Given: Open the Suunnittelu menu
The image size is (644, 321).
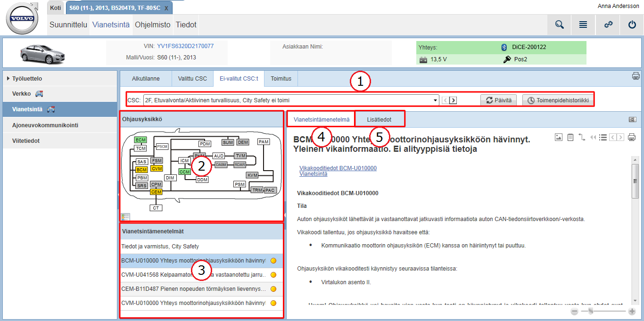Looking at the screenshot, I should tap(68, 25).
